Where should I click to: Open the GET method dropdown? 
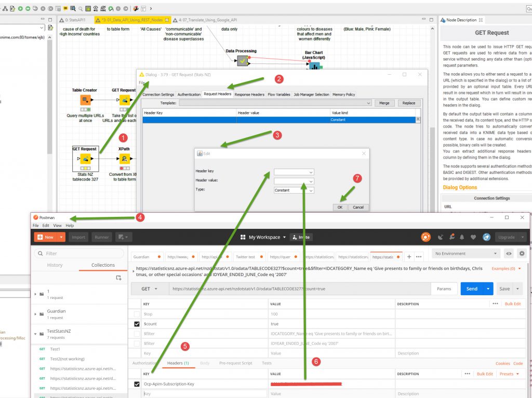[x=150, y=289]
